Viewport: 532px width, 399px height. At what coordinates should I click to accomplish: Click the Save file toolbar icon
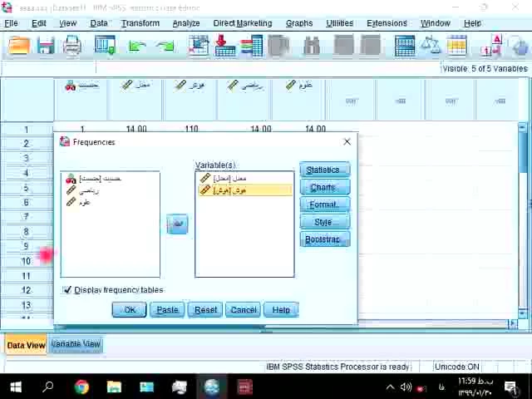[45, 47]
